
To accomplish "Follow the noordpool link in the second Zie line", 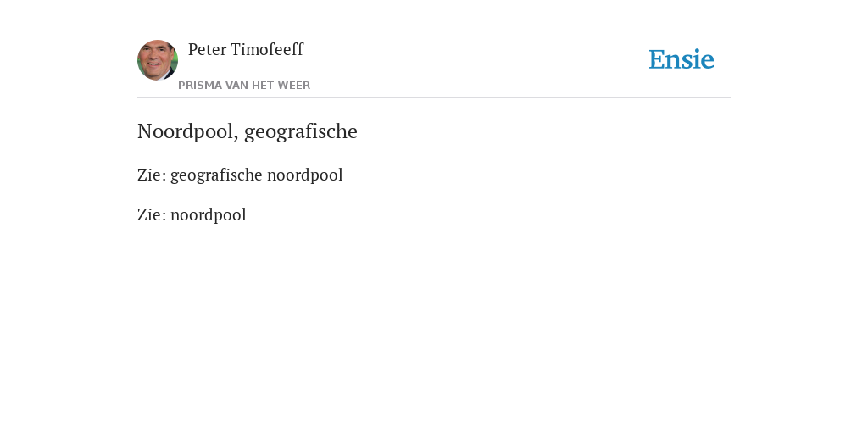I will (x=209, y=214).
